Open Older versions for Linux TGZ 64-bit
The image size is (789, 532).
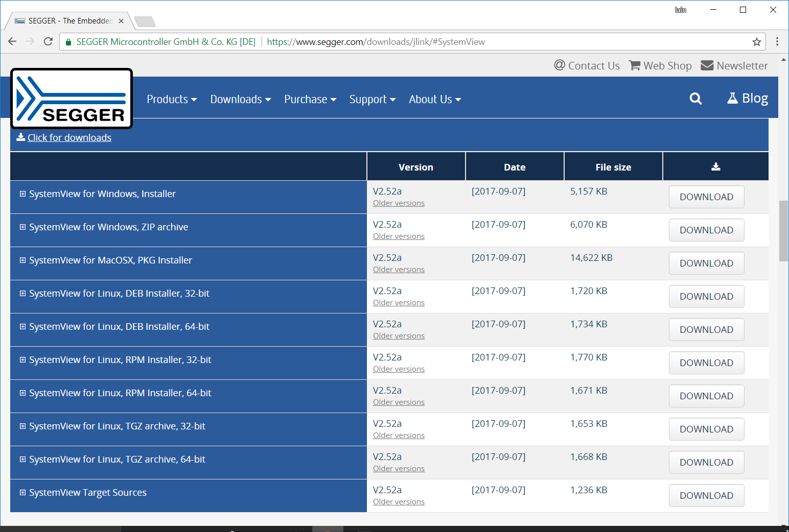399,469
